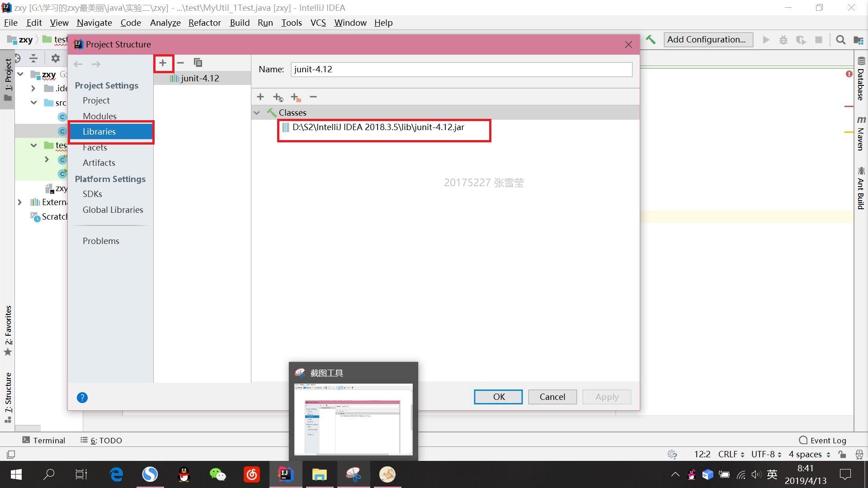Open the VCS menu
Image resolution: width=868 pixels, height=488 pixels.
(318, 23)
